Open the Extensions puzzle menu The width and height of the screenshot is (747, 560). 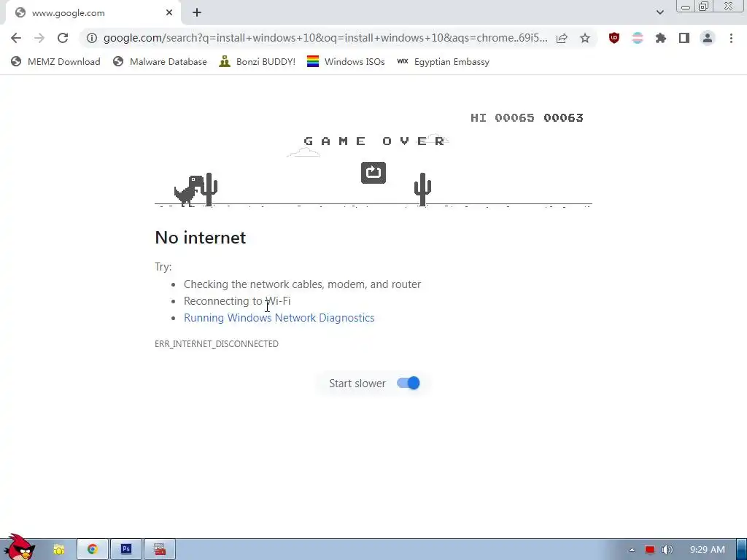(661, 38)
